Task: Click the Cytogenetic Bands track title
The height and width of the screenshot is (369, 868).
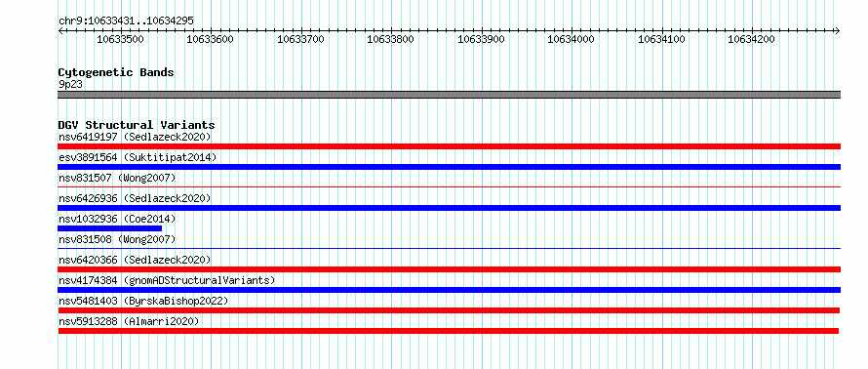Action: click(116, 72)
